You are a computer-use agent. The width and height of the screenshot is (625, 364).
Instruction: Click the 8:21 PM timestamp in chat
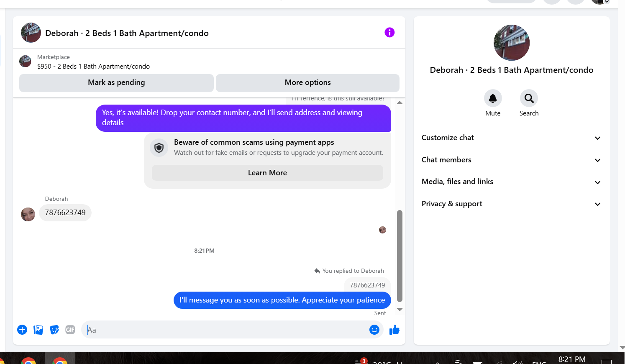point(204,251)
